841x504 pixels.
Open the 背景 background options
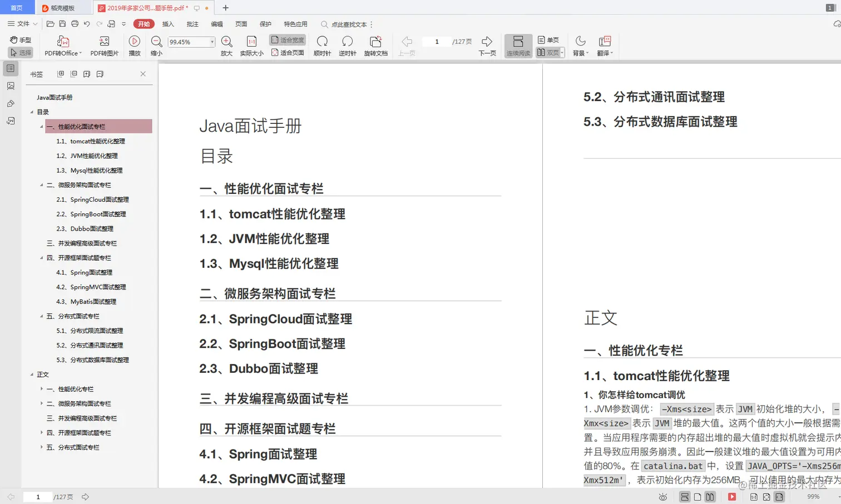pos(581,46)
